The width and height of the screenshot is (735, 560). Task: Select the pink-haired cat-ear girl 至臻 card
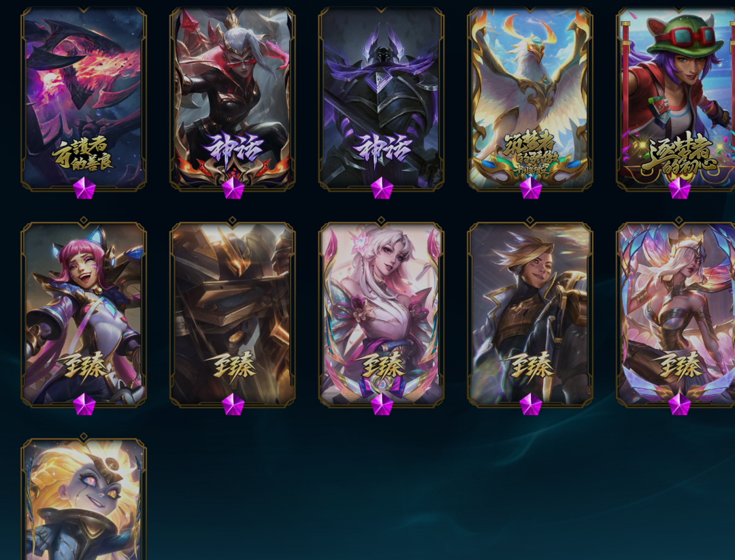[84, 312]
